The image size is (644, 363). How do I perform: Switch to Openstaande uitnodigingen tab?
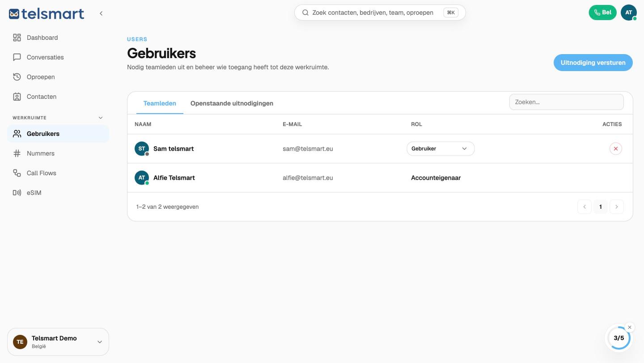232,103
